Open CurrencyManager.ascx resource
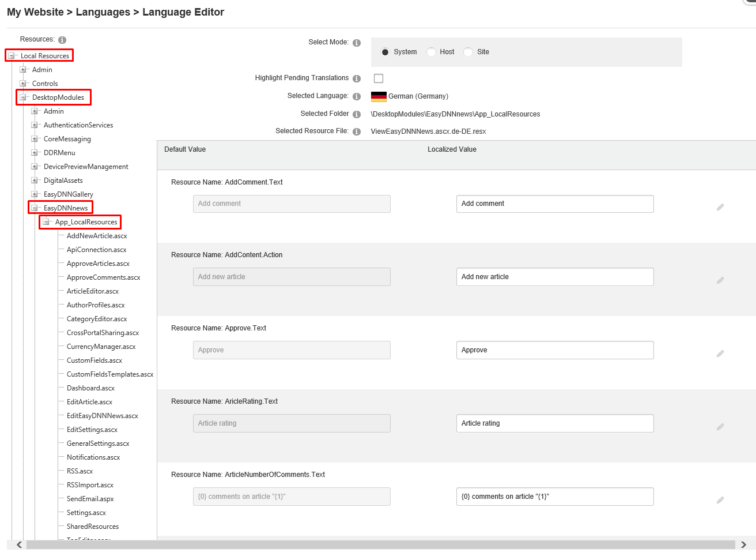The image size is (756, 560). tap(101, 347)
